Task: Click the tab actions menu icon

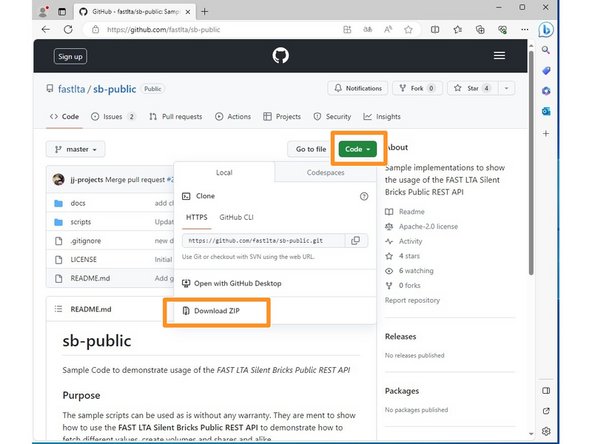Action: point(62,12)
